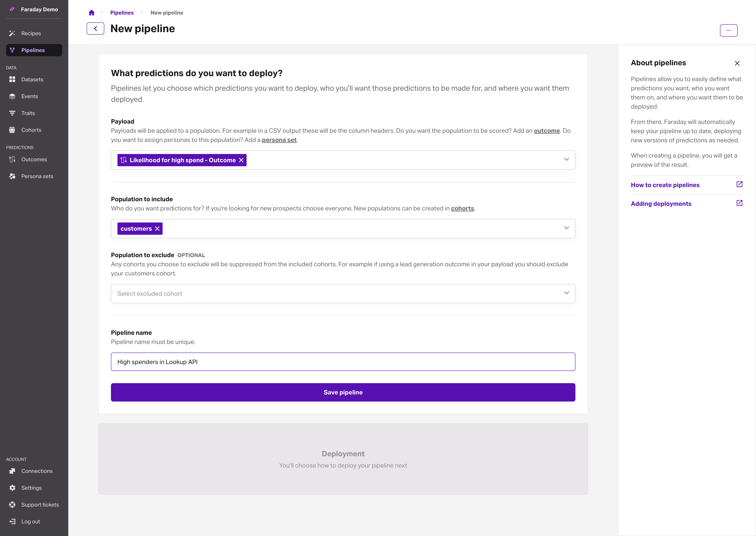The image size is (756, 536).
Task: Click the Save pipeline button
Action: click(x=343, y=392)
